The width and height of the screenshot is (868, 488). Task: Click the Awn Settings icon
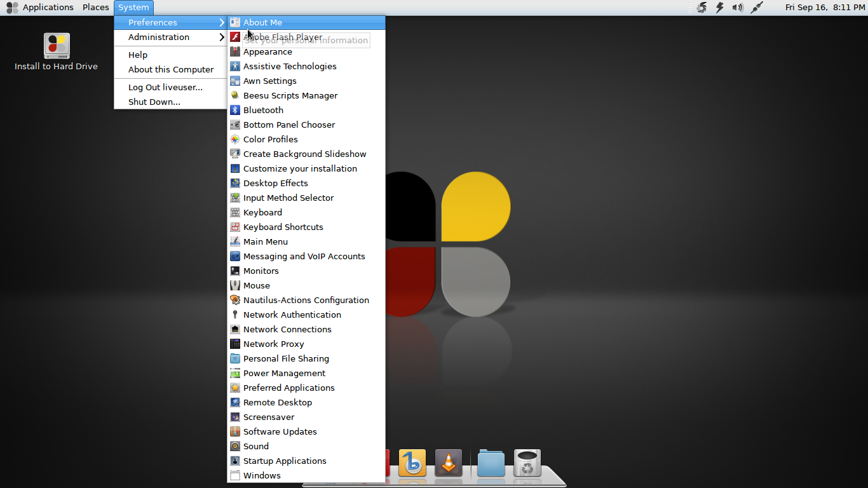coord(235,81)
